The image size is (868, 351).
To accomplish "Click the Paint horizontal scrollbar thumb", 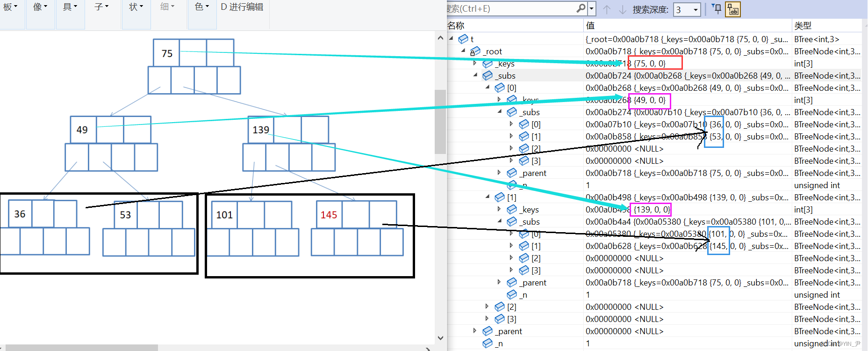I will tap(81, 348).
